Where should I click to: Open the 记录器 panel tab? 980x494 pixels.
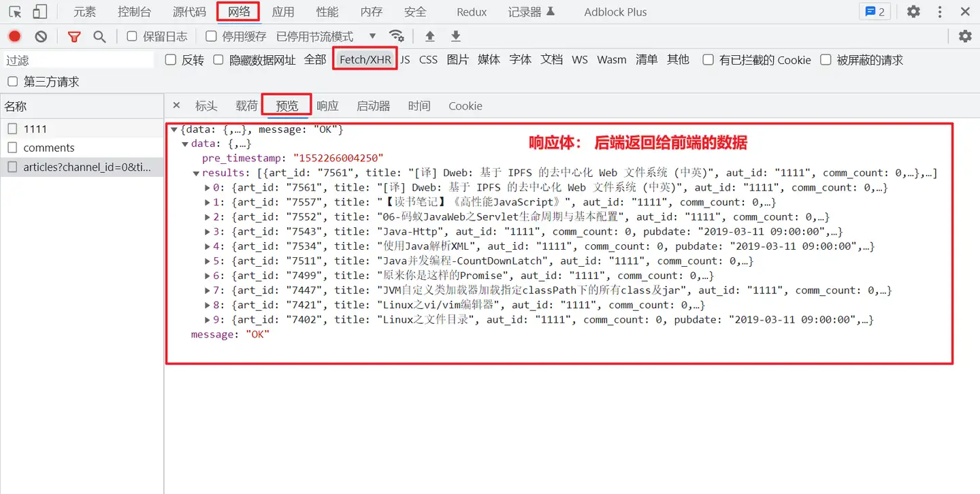[532, 12]
